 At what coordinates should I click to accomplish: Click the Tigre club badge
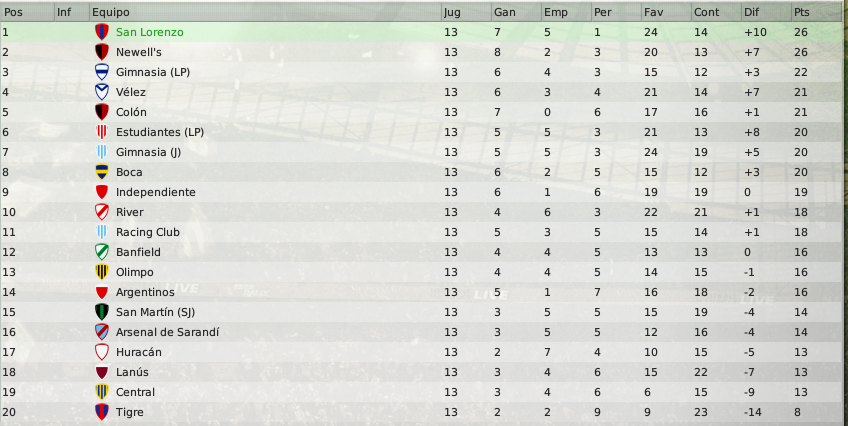[x=102, y=412]
